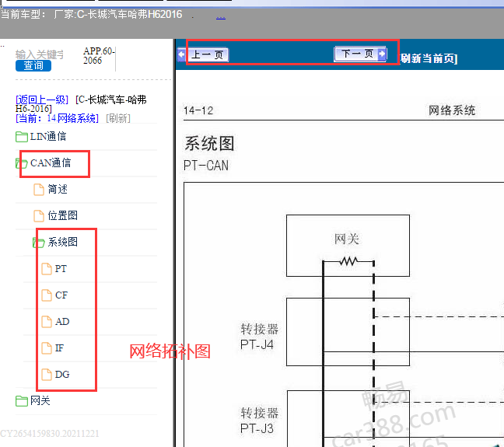Click the 简述 page icon
Screen dimensions: 504x447
point(39,189)
